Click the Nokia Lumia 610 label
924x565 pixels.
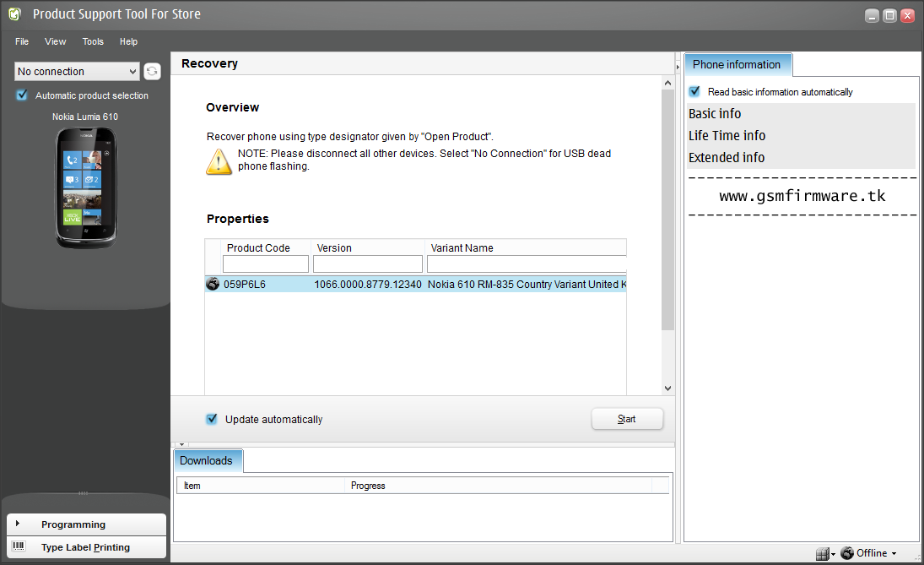pyautogui.click(x=85, y=117)
